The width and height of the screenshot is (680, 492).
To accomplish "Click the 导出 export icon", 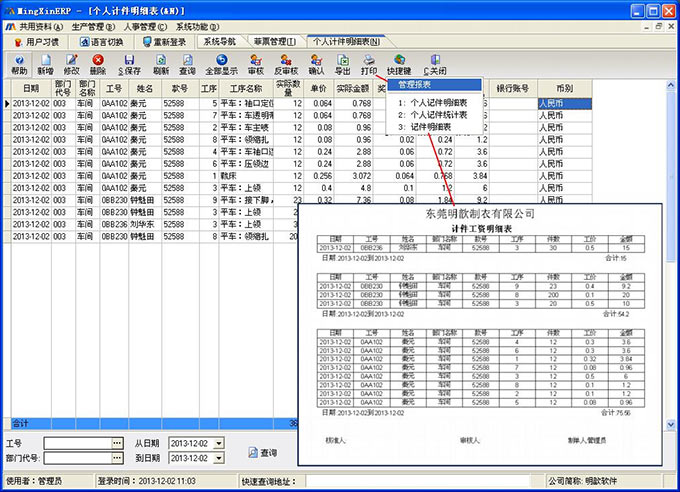I will [343, 64].
